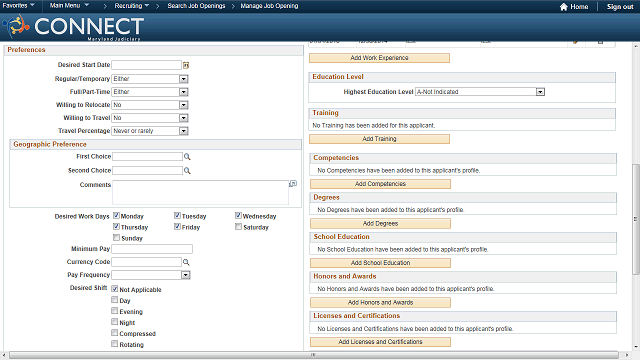Open the Willing to Travel dropdown
The image size is (640, 360).
(x=150, y=118)
